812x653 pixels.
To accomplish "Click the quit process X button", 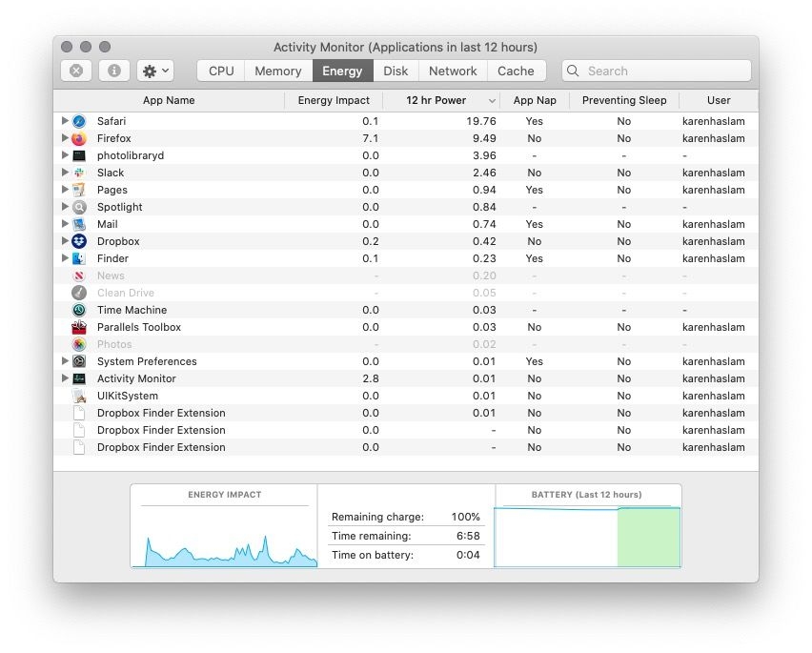I will (76, 71).
